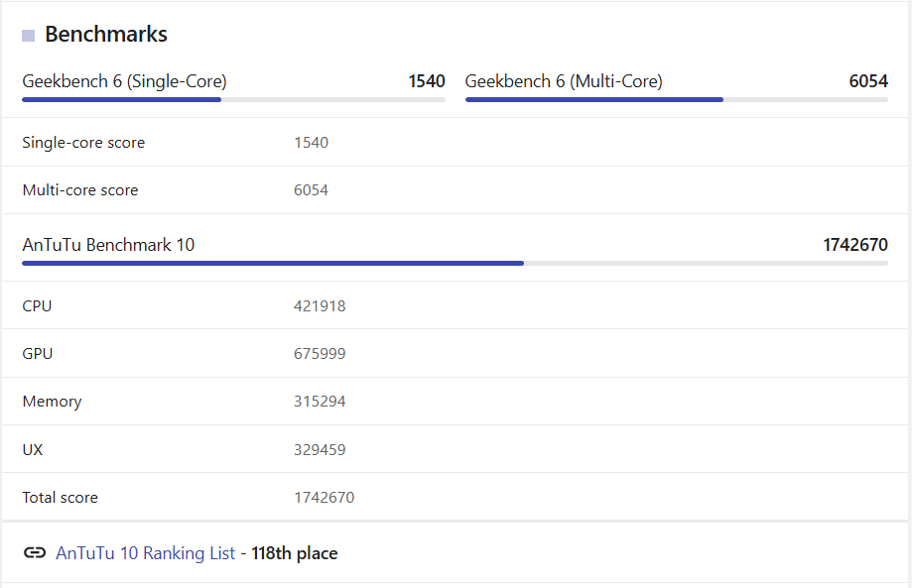Screen dimensions: 912x588
Task: Select the Geekbench 6 (Single-Core) label
Action: (124, 81)
